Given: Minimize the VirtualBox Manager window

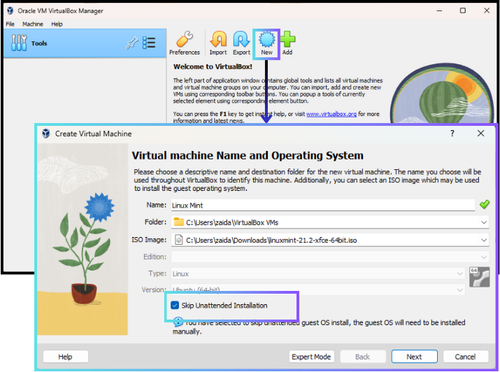Looking at the screenshot, I should coord(439,11).
